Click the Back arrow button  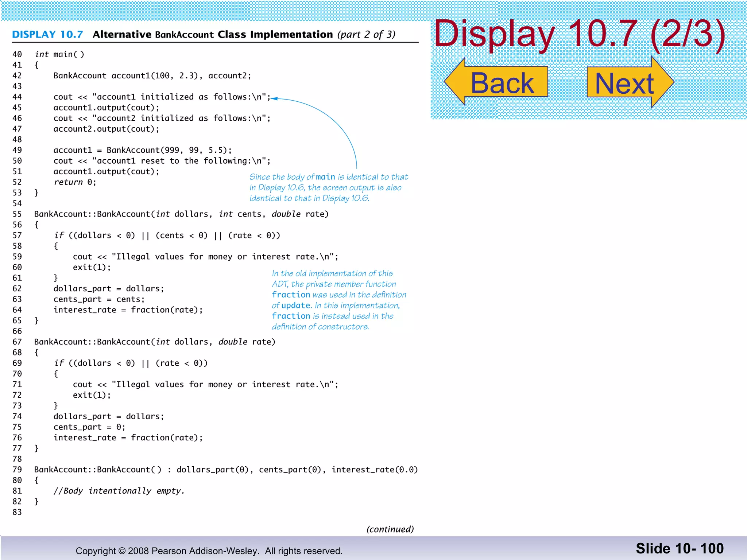[496, 82]
